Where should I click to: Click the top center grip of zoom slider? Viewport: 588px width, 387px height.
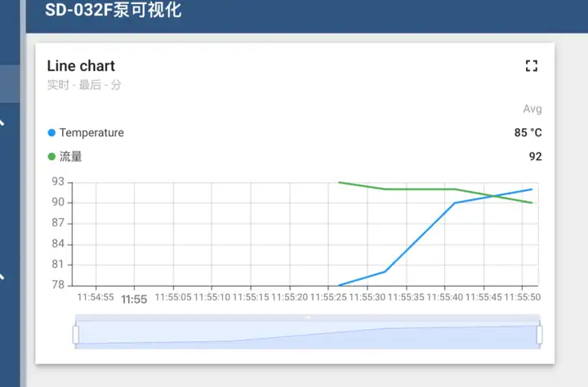307,318
